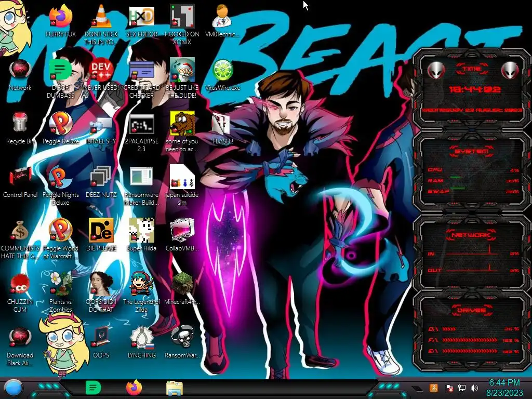Open the DIE PLEASE De icon

[x=101, y=230]
